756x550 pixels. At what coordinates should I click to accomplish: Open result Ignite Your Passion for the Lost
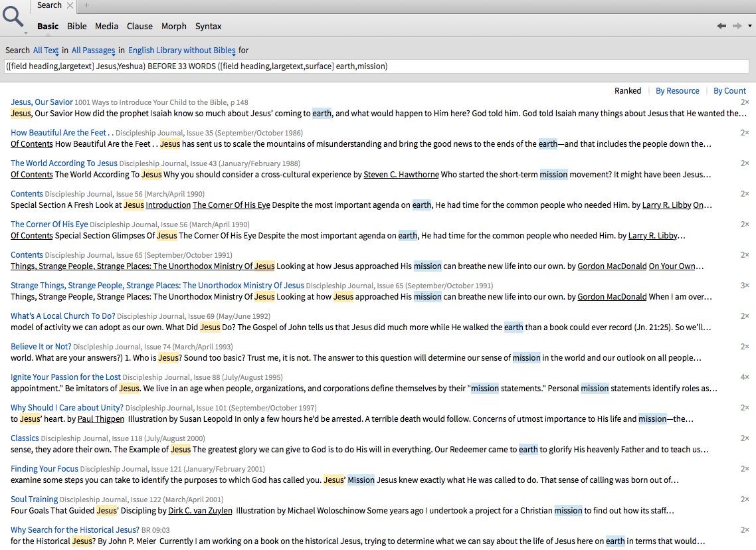[x=66, y=377]
